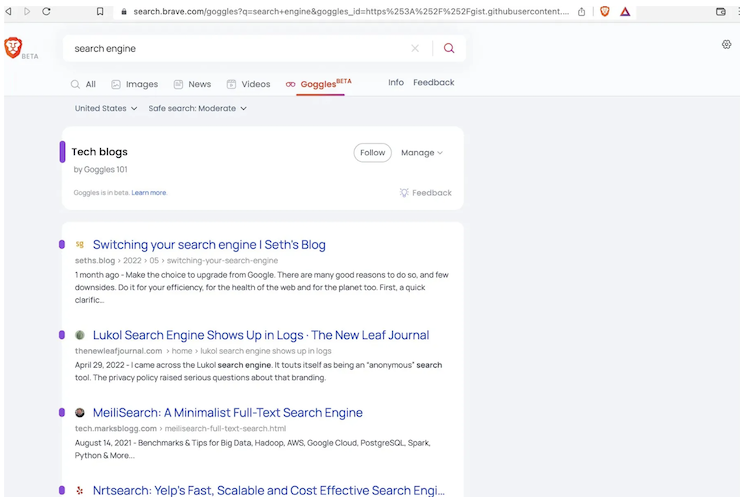Open the Safe search: Moderate dropdown
Screen dimensions: 740x497
point(197,109)
